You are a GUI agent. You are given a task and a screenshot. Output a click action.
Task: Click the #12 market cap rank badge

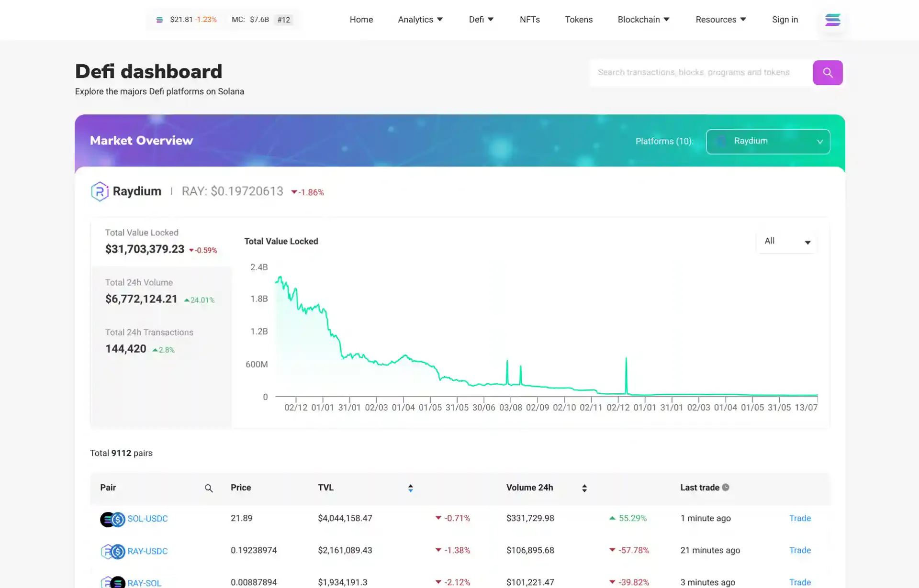coord(283,20)
